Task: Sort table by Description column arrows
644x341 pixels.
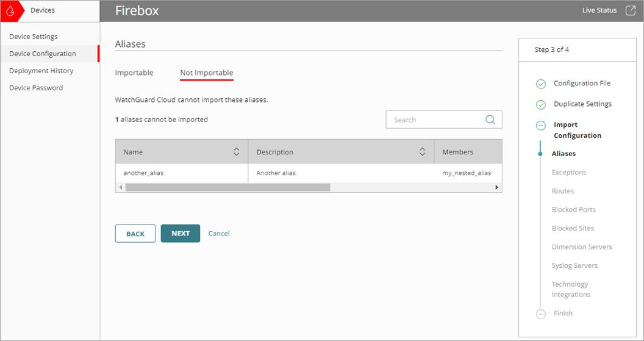Action: pos(422,152)
